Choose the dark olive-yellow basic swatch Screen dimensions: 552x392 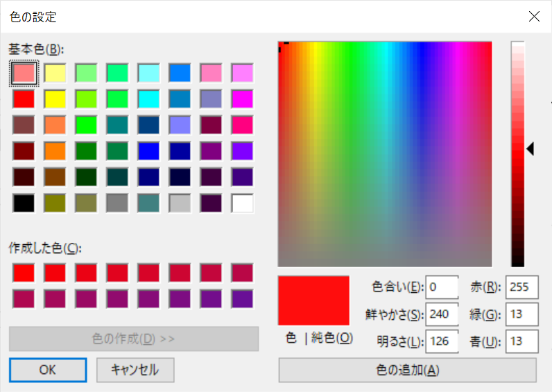tap(55, 203)
